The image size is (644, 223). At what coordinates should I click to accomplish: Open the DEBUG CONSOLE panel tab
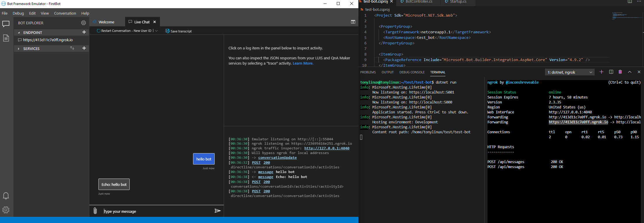coord(412,72)
